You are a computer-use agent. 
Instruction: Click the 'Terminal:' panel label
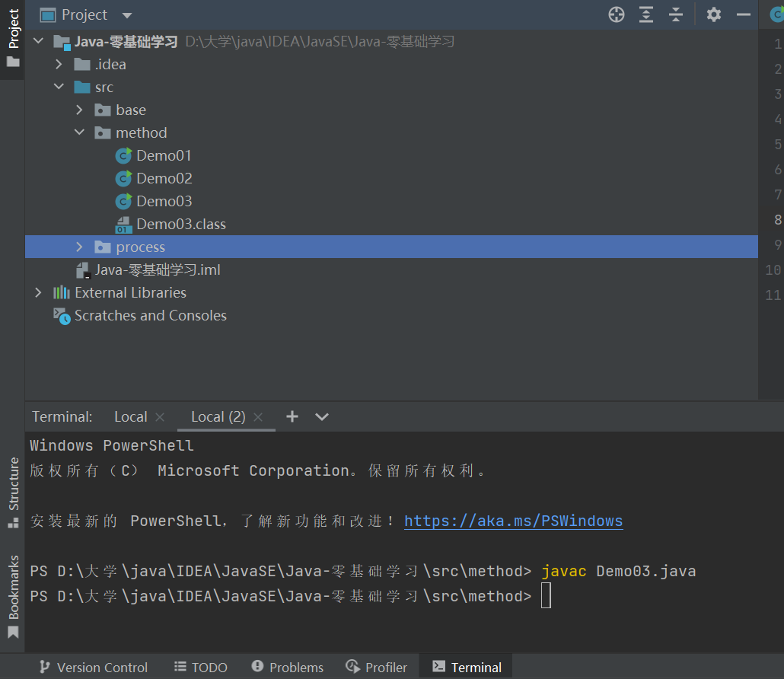62,416
